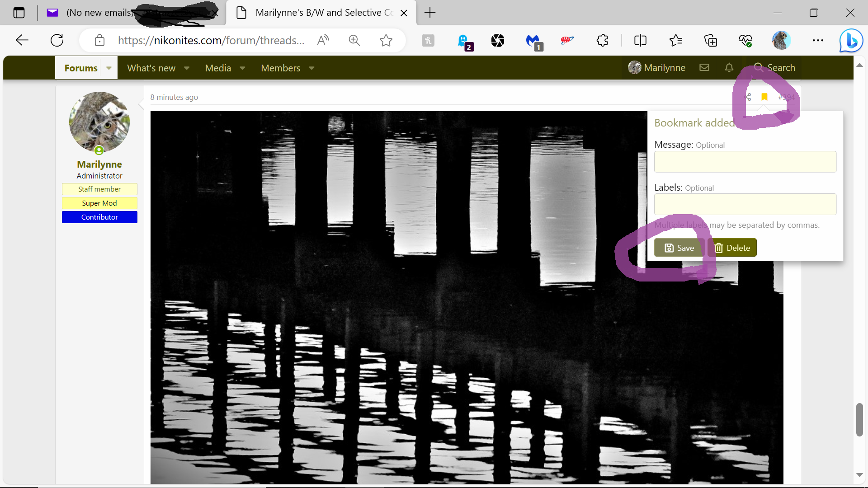Click the yellow bookmark icon on post
Image resolution: width=868 pixels, height=488 pixels.
pyautogui.click(x=764, y=97)
